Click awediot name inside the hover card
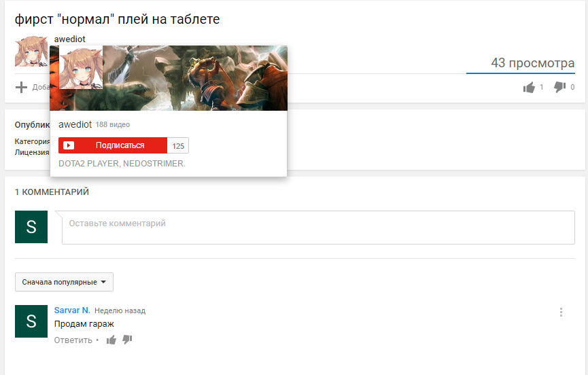 [x=75, y=124]
